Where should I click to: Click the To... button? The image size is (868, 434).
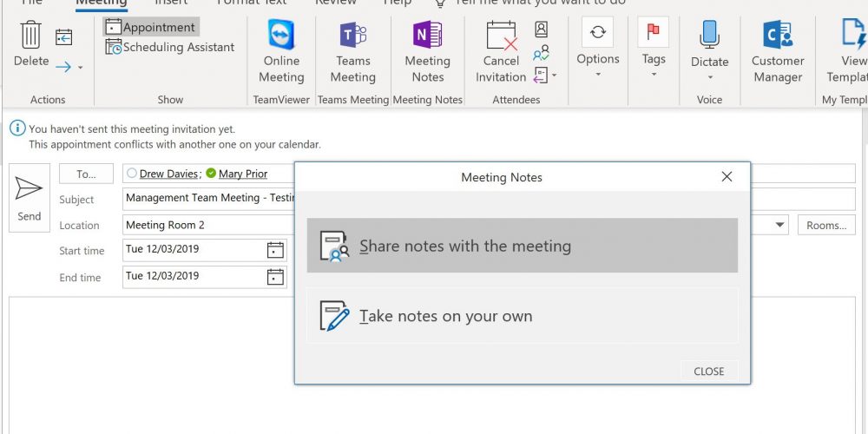86,174
